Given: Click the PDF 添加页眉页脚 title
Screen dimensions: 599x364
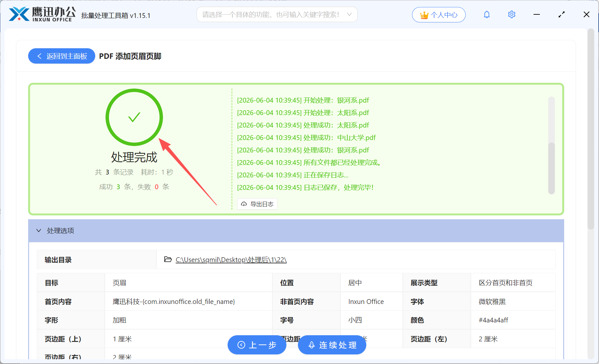Looking at the screenshot, I should (x=130, y=56).
